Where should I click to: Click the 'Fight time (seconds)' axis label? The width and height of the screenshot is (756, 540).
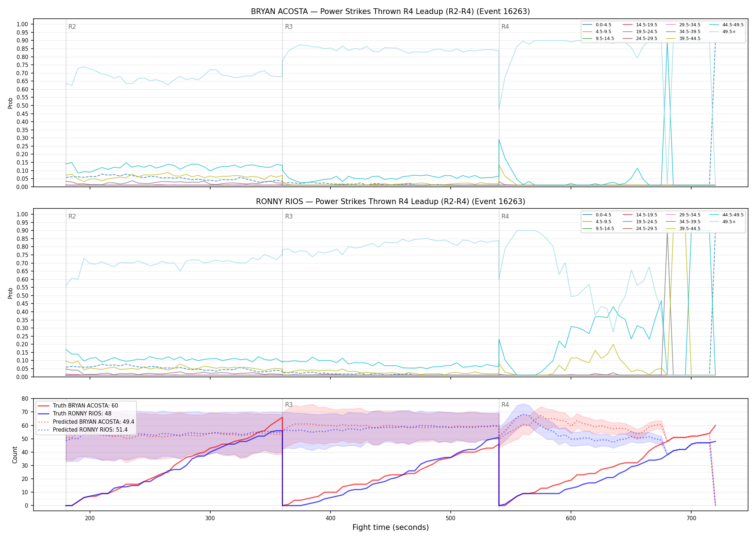(391, 527)
